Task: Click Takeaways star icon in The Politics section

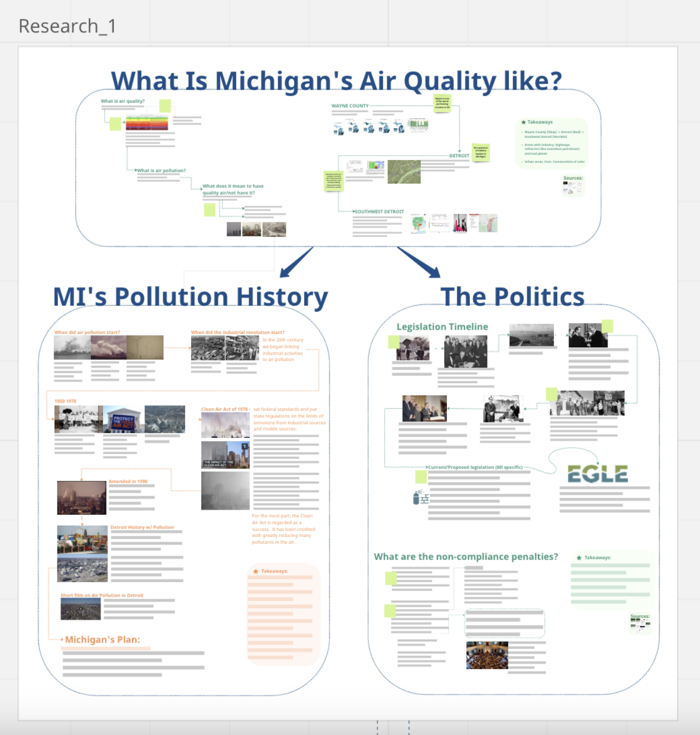Action: [x=579, y=558]
